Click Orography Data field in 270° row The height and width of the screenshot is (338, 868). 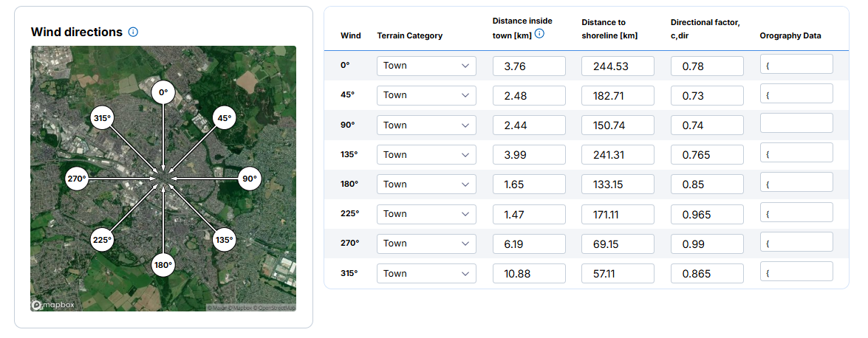click(x=796, y=241)
